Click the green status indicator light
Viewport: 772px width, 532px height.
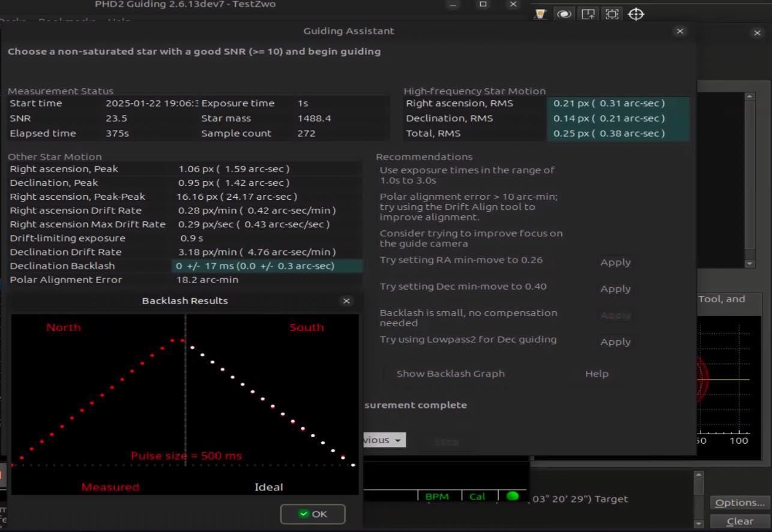pyautogui.click(x=512, y=496)
